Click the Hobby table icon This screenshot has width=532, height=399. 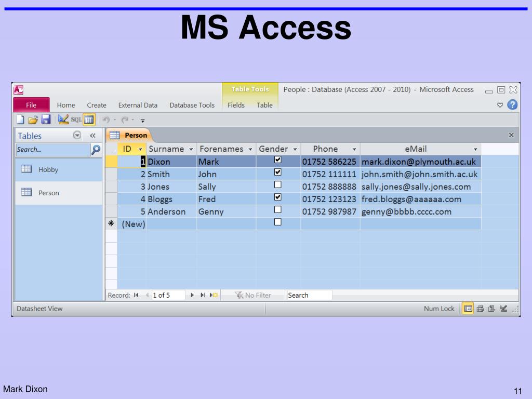(x=26, y=169)
